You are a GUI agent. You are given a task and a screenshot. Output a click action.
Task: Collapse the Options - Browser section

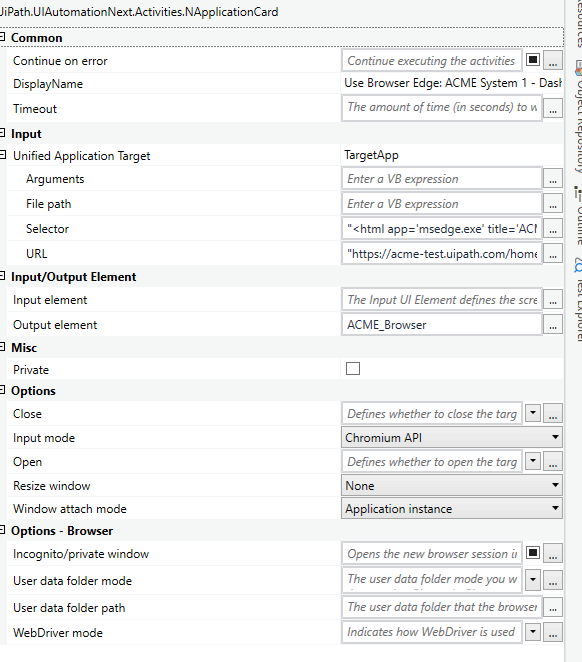pos(3,530)
